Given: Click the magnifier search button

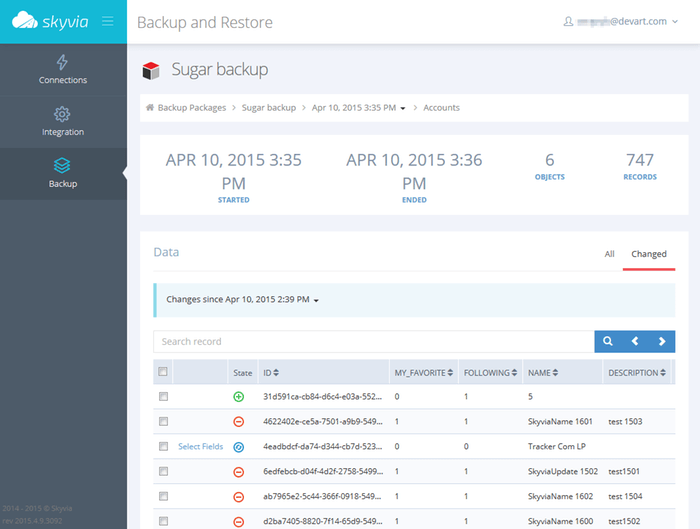Looking at the screenshot, I should click(608, 342).
